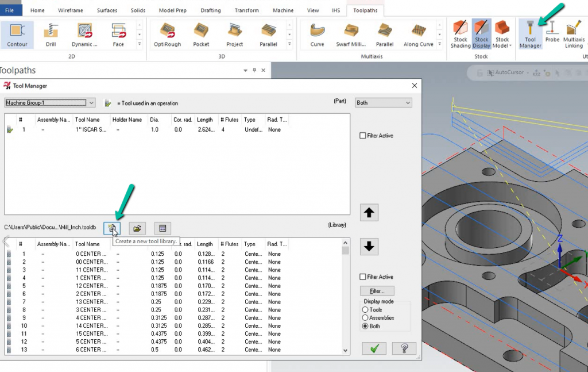Viewport: 588px width, 372px height.
Task: Click the Probe icon
Action: coord(552,32)
